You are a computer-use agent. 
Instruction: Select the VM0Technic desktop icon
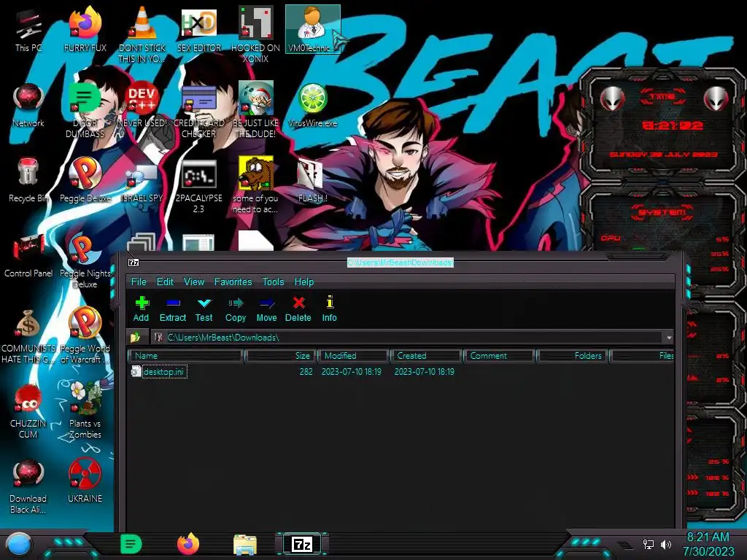point(312,29)
